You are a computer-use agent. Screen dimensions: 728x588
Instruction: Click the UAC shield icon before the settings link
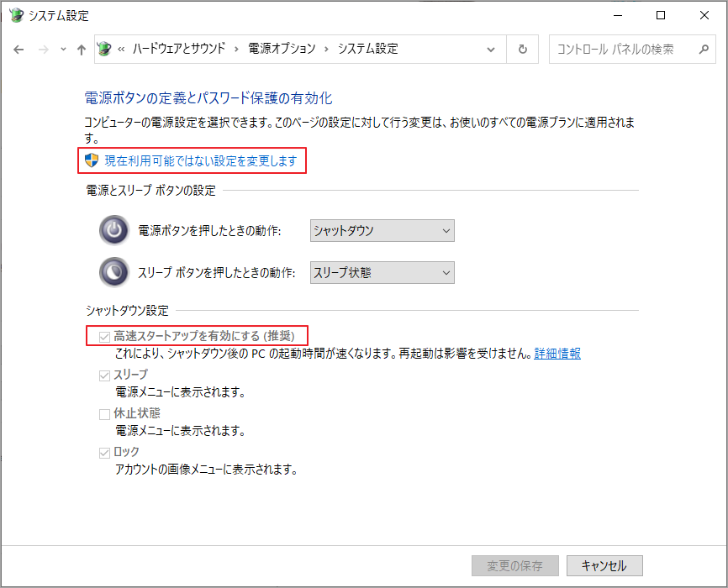[92, 160]
